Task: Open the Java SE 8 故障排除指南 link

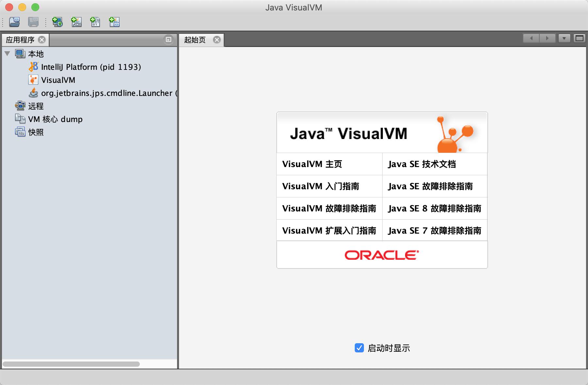Action: (x=434, y=208)
